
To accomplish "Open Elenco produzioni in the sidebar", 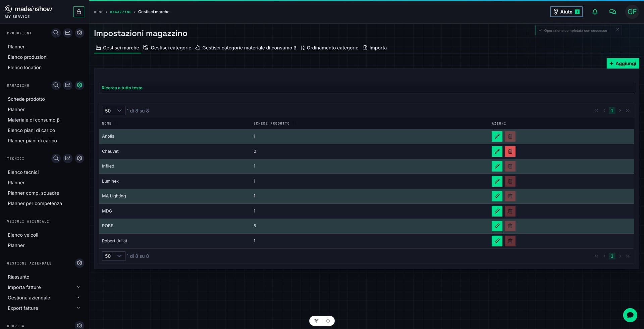I will 28,57.
